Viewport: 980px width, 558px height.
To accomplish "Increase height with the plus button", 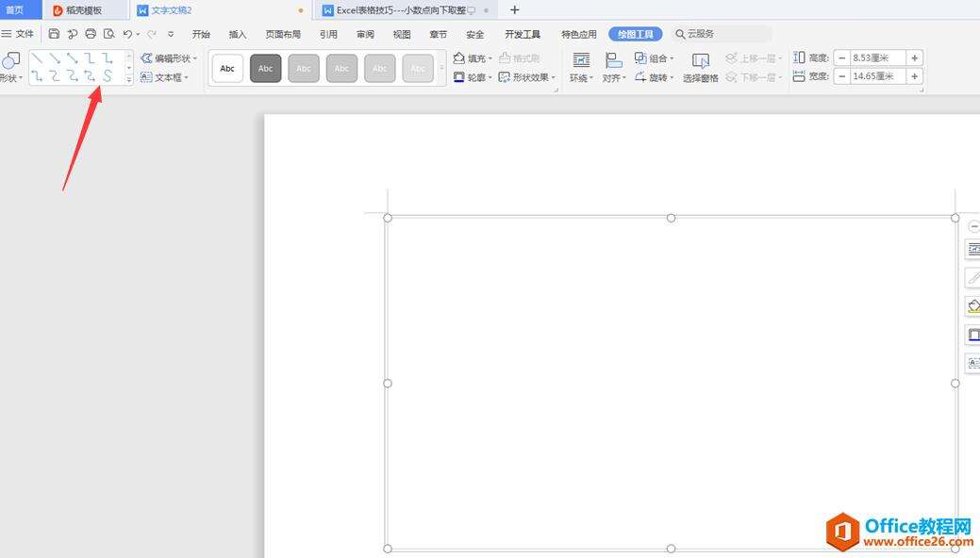I will (x=914, y=58).
